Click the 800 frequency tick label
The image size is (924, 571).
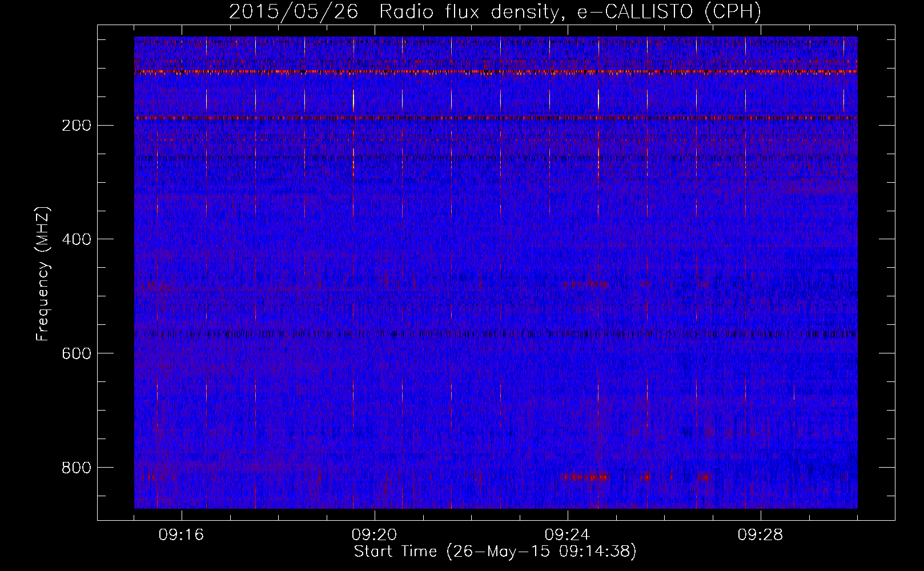click(76, 468)
